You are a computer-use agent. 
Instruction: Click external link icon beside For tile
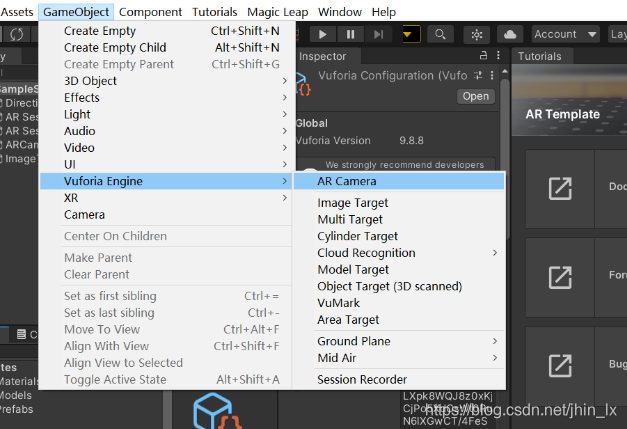[x=560, y=277]
